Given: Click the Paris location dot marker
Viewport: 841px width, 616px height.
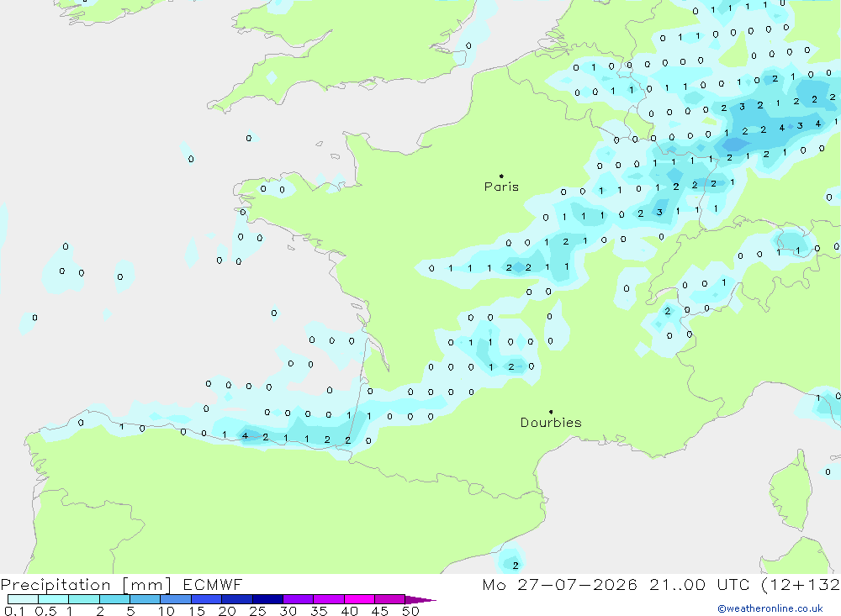Looking at the screenshot, I should coord(501,176).
